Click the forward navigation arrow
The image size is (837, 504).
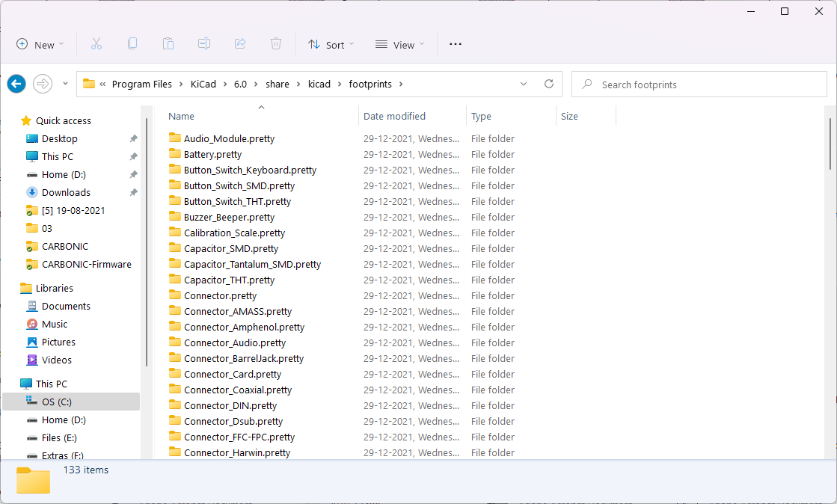pyautogui.click(x=43, y=84)
